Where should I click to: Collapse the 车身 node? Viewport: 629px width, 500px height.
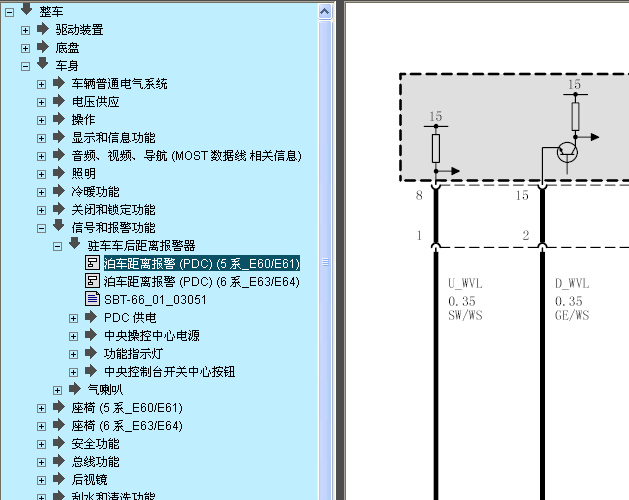coord(25,67)
